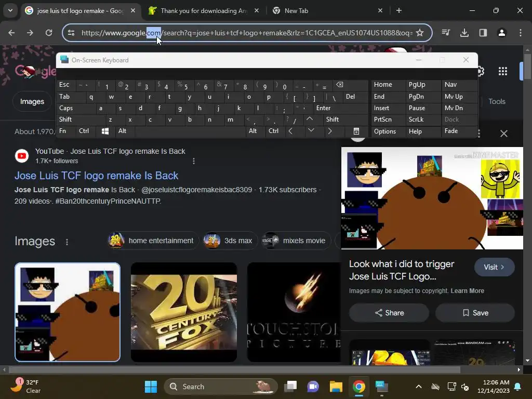Open the tab search dropdown arrow
Image resolution: width=532 pixels, height=399 pixels.
pos(10,10)
